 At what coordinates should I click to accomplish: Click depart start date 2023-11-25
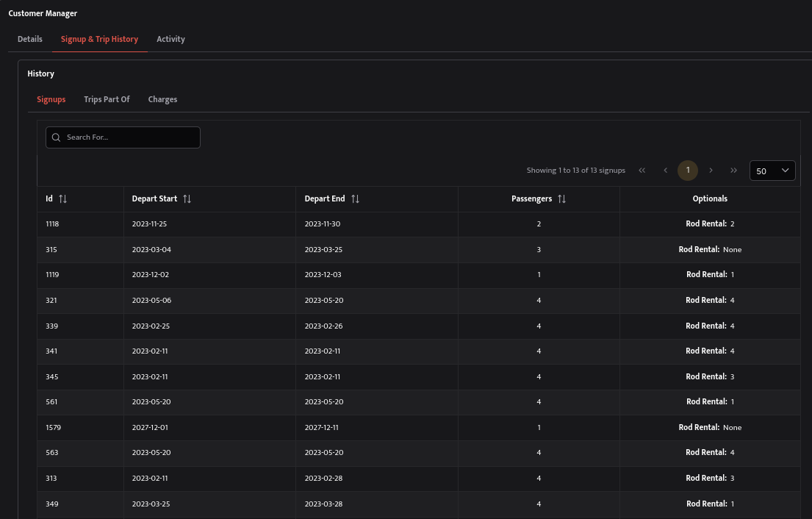click(149, 224)
